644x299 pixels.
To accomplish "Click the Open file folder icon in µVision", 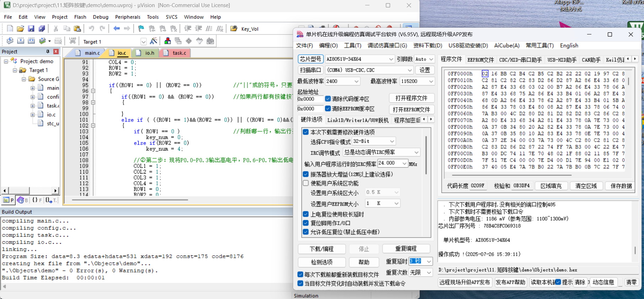I will [20, 28].
